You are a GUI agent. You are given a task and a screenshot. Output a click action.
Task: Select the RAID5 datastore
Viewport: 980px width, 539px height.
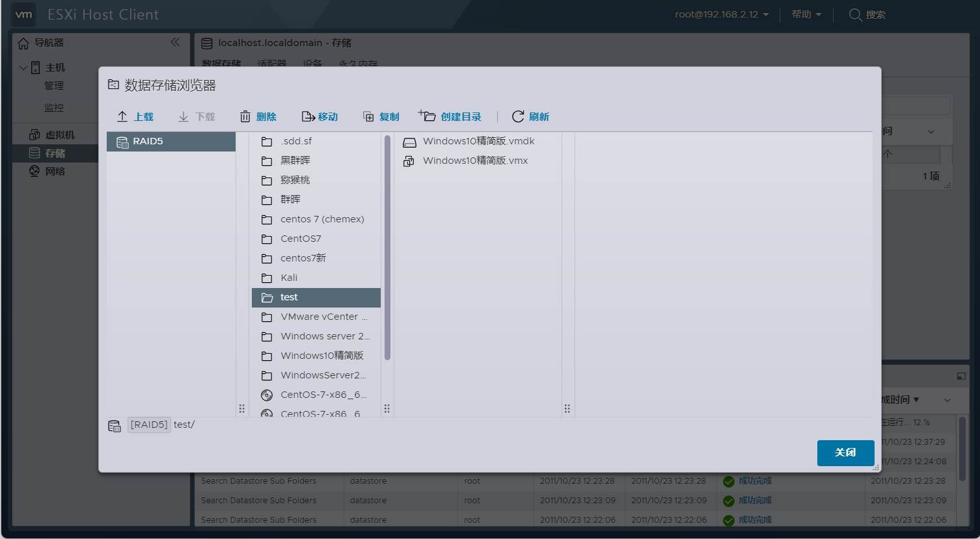(x=148, y=141)
